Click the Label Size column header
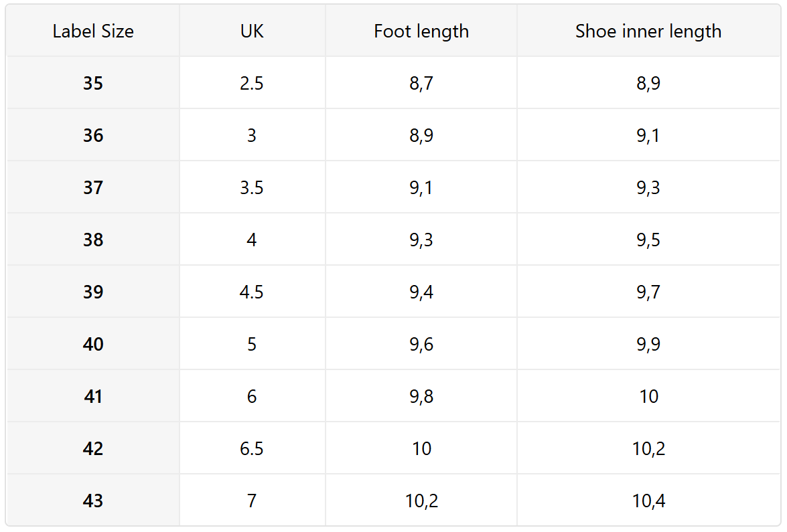This screenshot has height=532, width=787. pyautogui.click(x=93, y=31)
